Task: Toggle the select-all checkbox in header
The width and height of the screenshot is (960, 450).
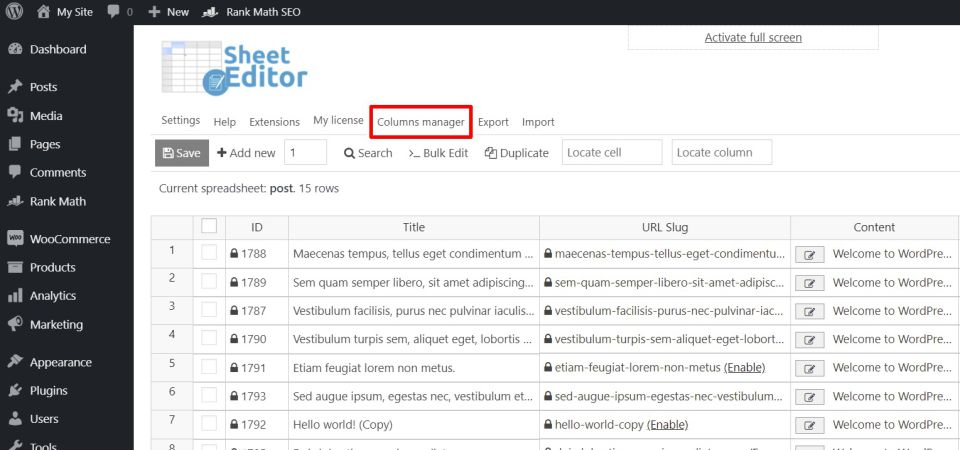Action: (209, 227)
